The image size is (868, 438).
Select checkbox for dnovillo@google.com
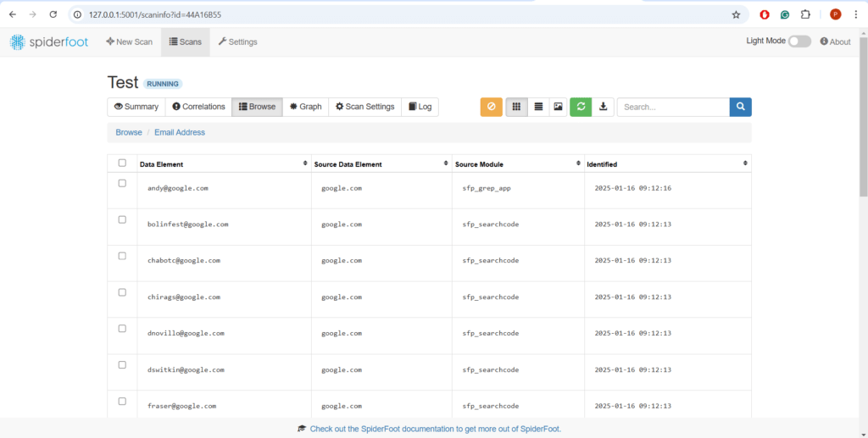click(x=122, y=329)
